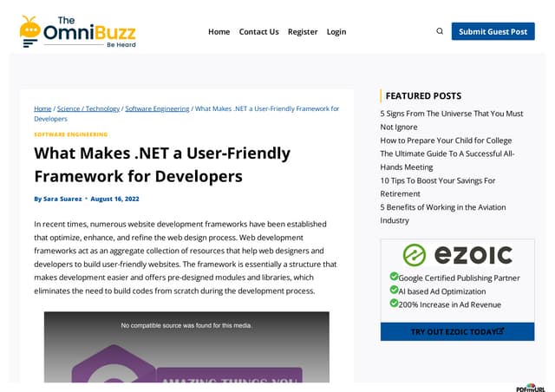Click the orange SOFTWARE ENGINEERING category tag
This screenshot has width=555, height=392.
click(x=71, y=134)
